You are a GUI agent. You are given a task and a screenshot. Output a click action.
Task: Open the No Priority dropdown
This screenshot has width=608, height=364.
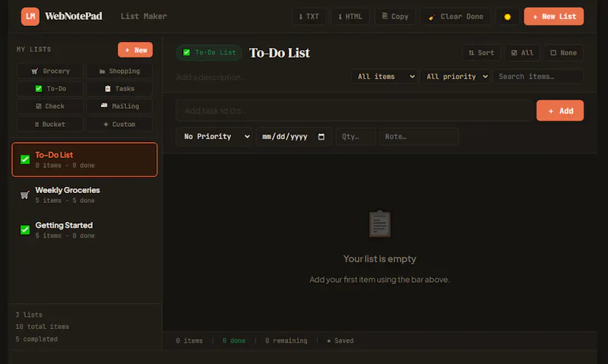214,137
